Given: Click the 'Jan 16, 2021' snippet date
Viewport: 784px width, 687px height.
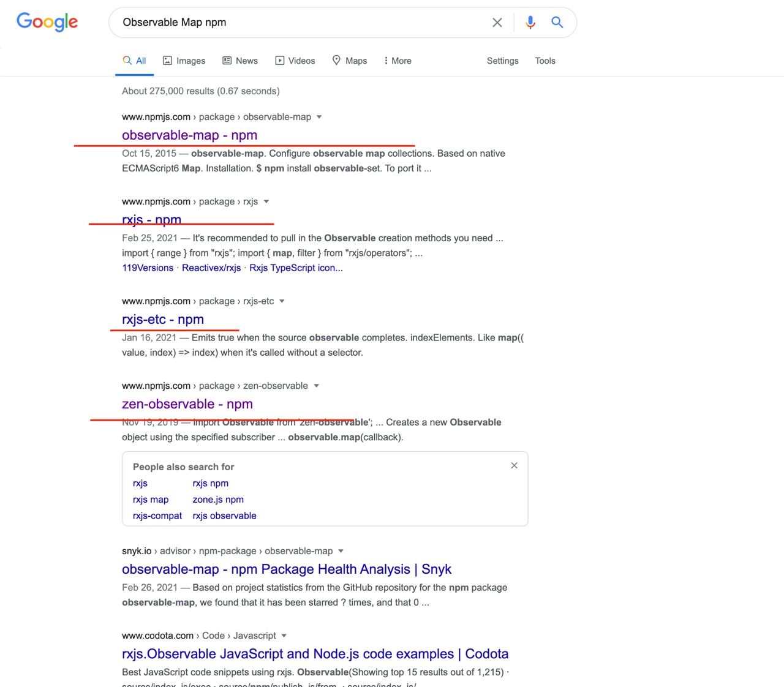Looking at the screenshot, I should (149, 338).
